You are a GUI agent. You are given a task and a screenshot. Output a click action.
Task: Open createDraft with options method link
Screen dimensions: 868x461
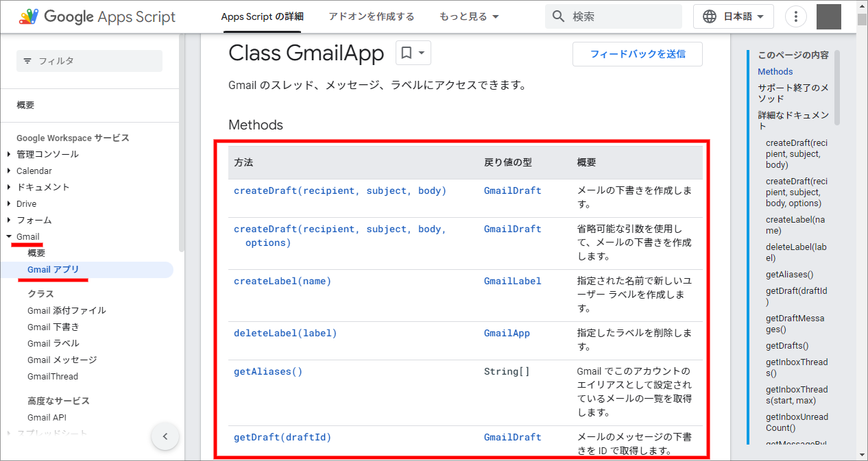coord(340,236)
